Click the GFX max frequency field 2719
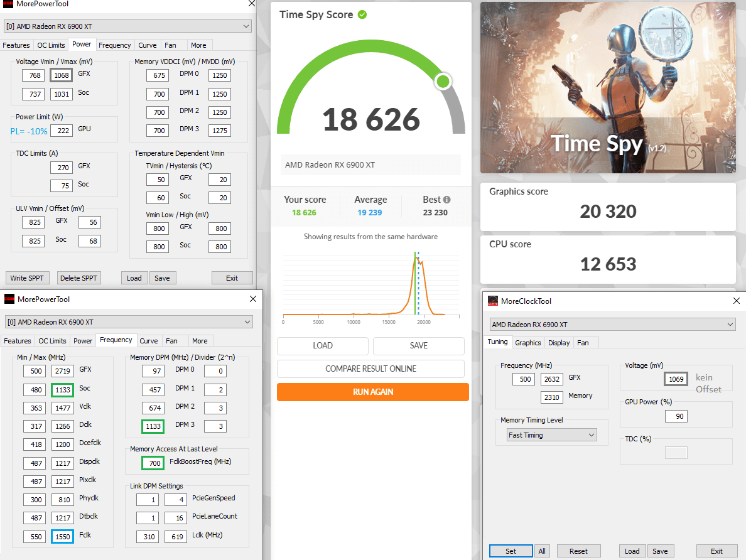 tap(62, 371)
